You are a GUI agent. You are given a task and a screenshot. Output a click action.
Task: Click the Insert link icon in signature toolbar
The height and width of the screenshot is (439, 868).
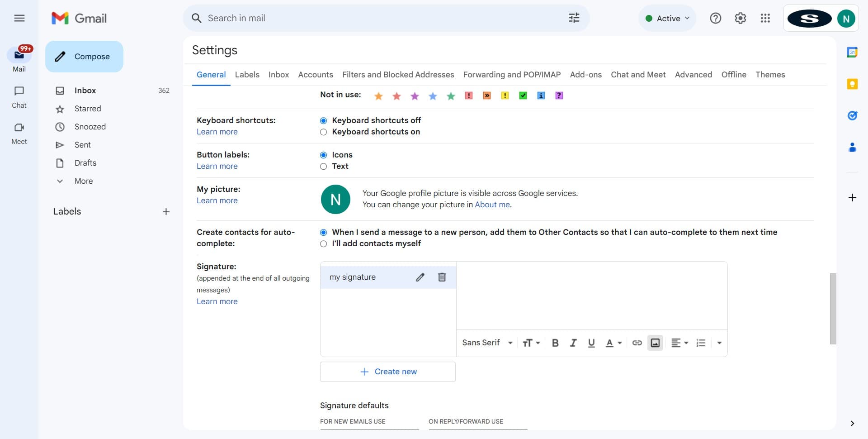(637, 343)
